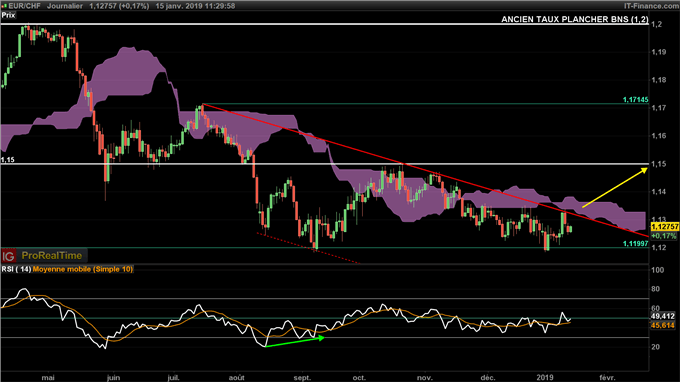Click the RSI axis value 20
This screenshot has height=382, width=680.
coord(656,347)
